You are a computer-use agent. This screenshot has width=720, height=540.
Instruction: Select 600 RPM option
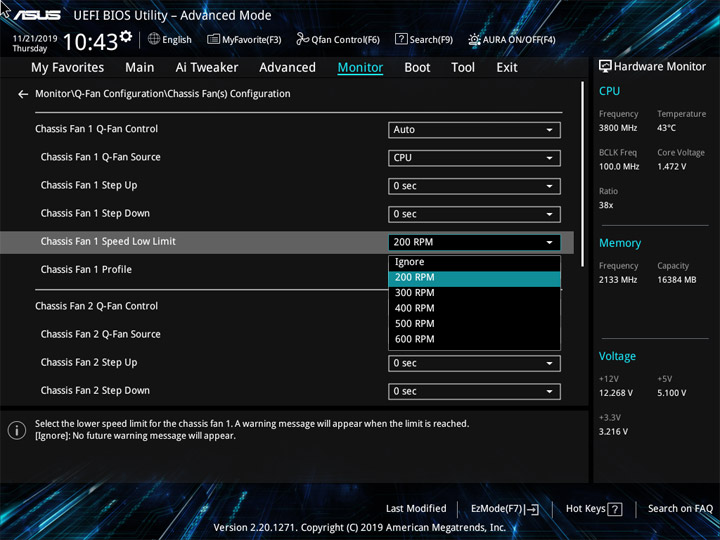click(474, 339)
